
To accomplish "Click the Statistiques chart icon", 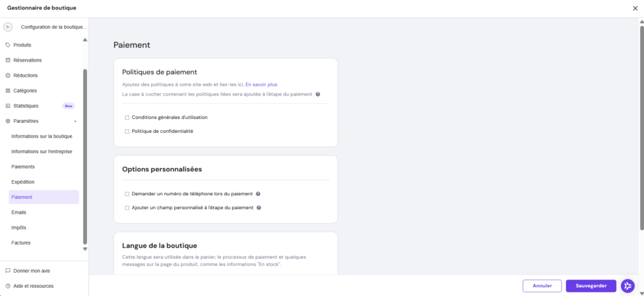I will (x=8, y=106).
